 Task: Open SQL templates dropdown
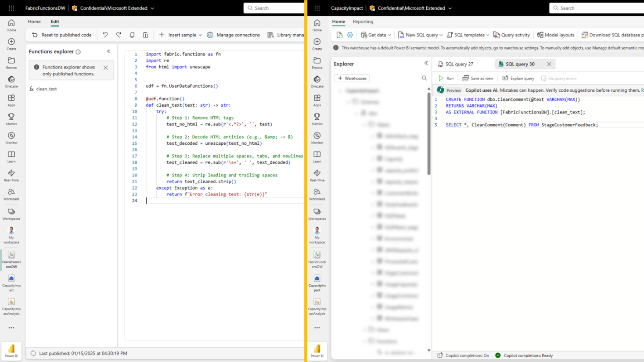click(468, 35)
